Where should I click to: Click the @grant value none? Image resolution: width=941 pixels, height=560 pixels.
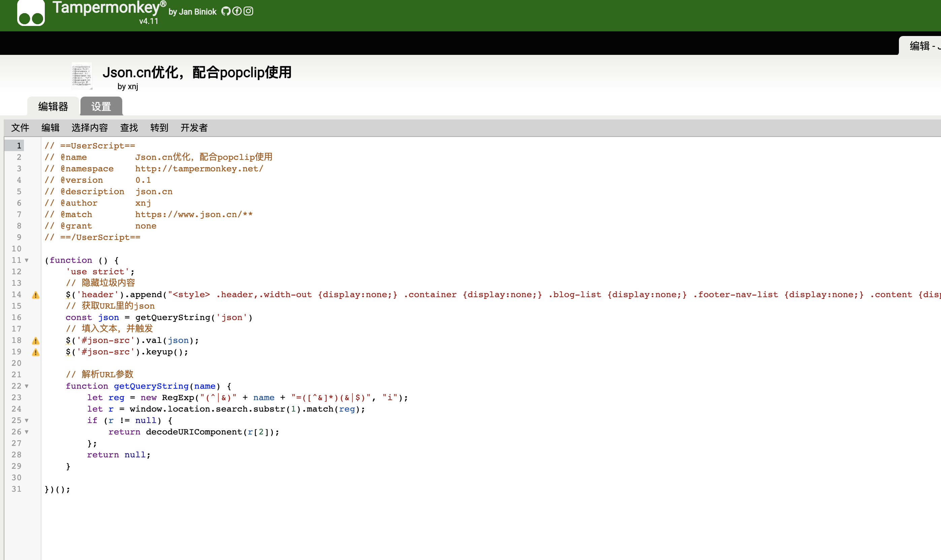click(146, 226)
